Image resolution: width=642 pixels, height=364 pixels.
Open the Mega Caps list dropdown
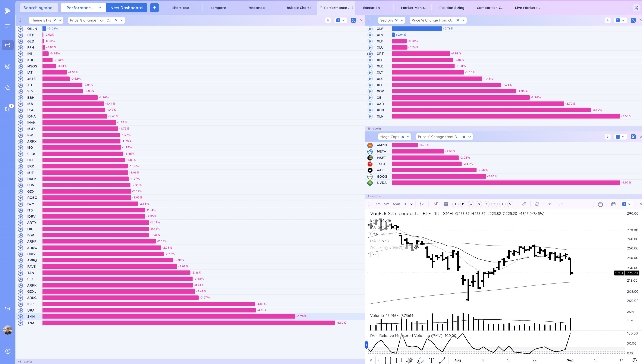408,137
